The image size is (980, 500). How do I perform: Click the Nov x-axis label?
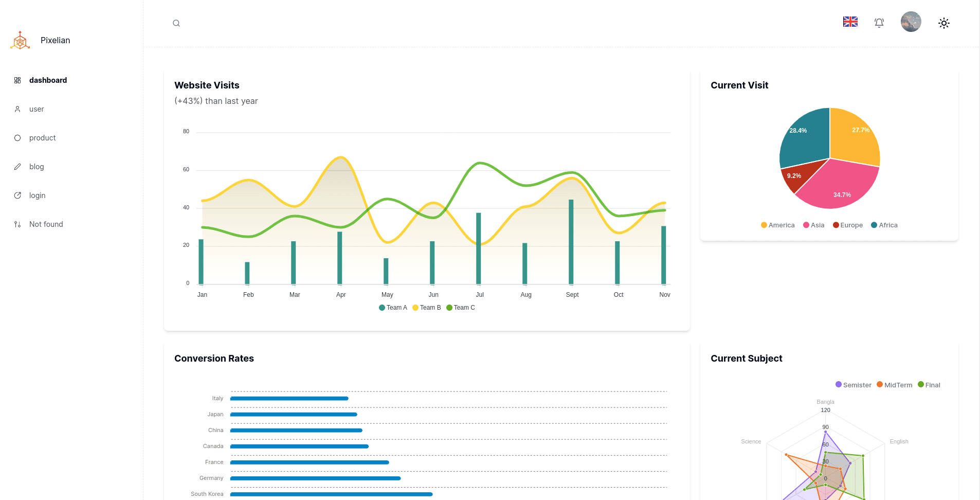tap(665, 295)
